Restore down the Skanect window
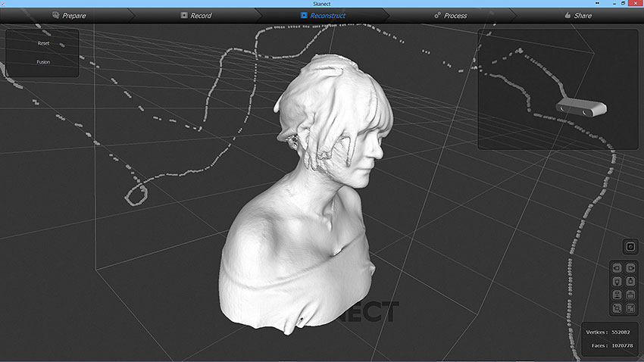The width and height of the screenshot is (644, 362). 623,3
